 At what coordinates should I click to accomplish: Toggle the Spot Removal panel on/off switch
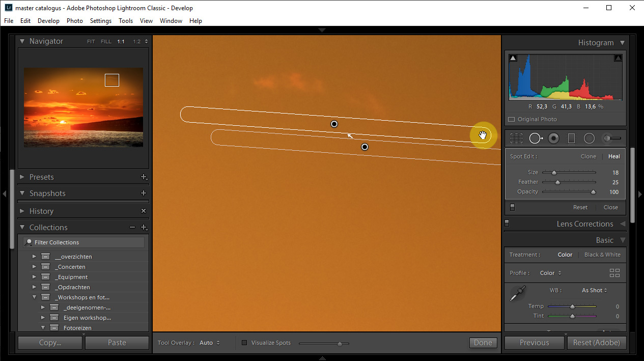[x=512, y=207]
